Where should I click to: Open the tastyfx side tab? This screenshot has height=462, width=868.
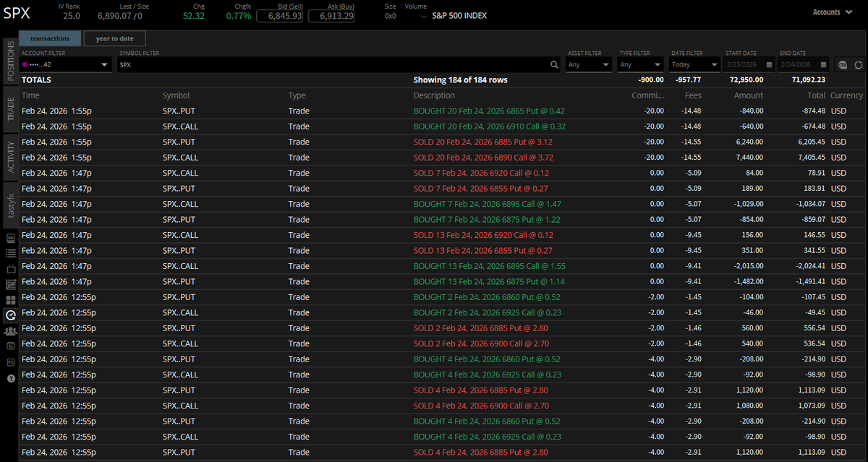(9, 206)
